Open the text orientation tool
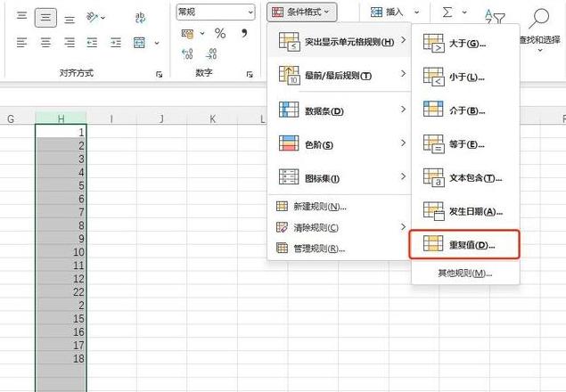This screenshot has width=566, height=392. [x=93, y=17]
